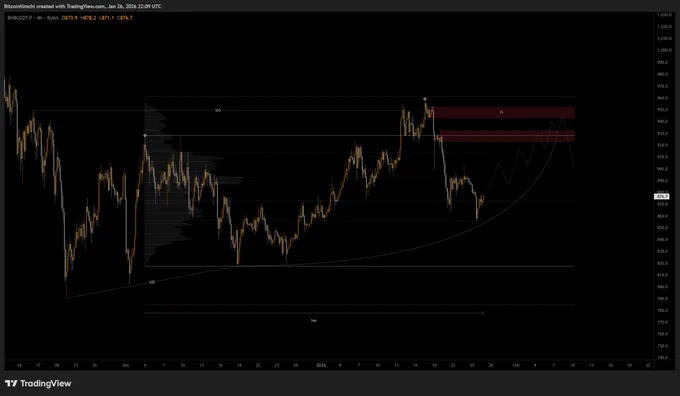
Task: Click the low value L871.1
Action: (x=106, y=18)
